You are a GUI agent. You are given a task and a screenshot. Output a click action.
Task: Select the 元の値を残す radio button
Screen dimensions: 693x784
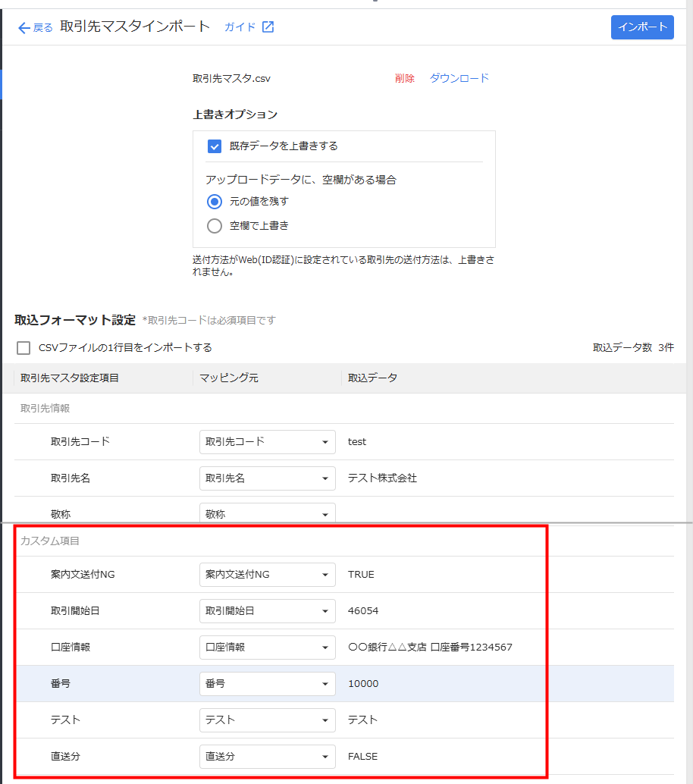215,202
